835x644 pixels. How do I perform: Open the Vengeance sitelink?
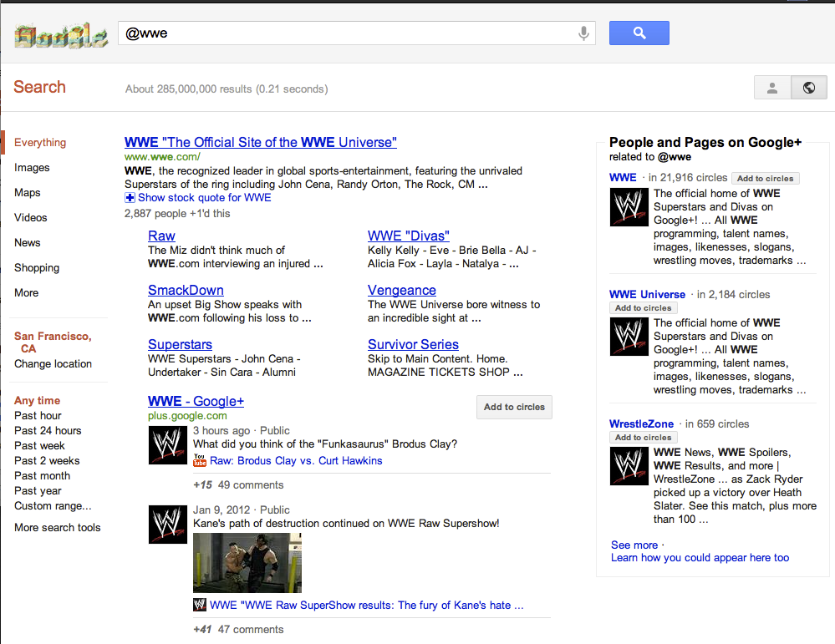coord(402,290)
